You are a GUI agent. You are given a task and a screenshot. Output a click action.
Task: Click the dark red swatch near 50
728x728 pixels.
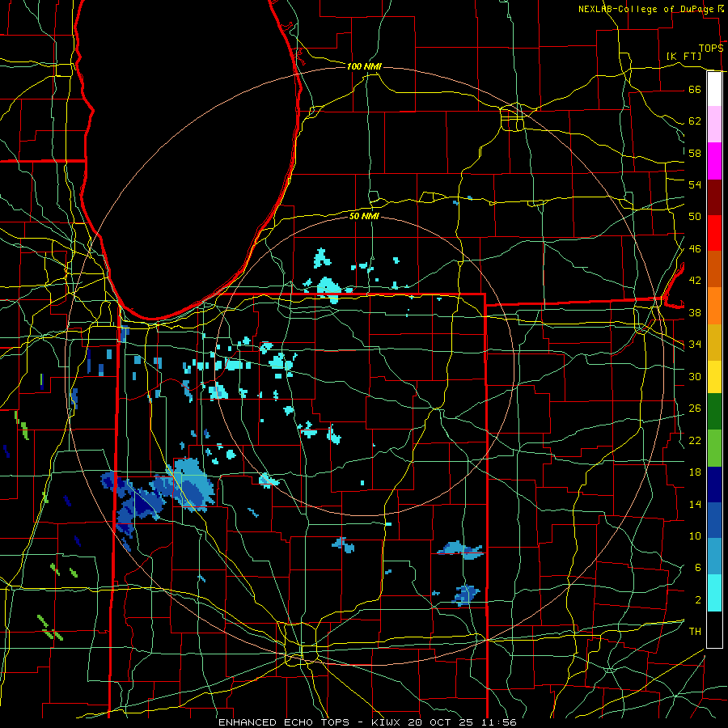click(714, 197)
